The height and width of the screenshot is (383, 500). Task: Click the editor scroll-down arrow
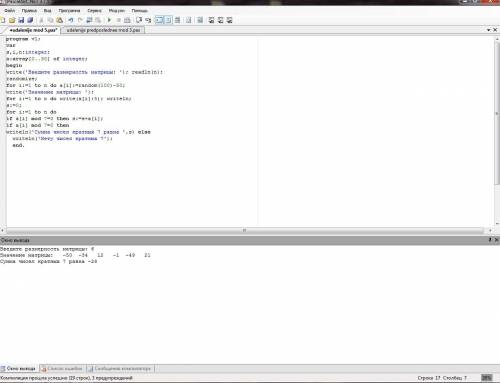[x=497, y=224]
